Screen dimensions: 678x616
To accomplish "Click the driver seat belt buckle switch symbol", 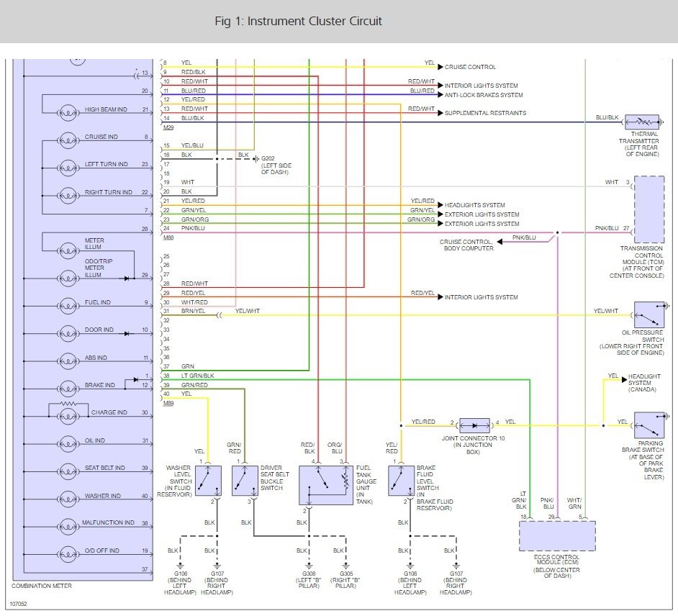I will click(245, 481).
